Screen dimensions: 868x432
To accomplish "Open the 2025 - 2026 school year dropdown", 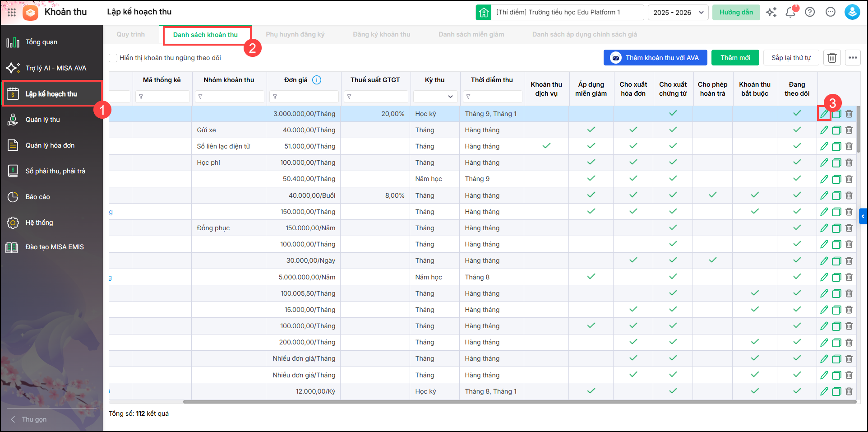I will point(678,12).
